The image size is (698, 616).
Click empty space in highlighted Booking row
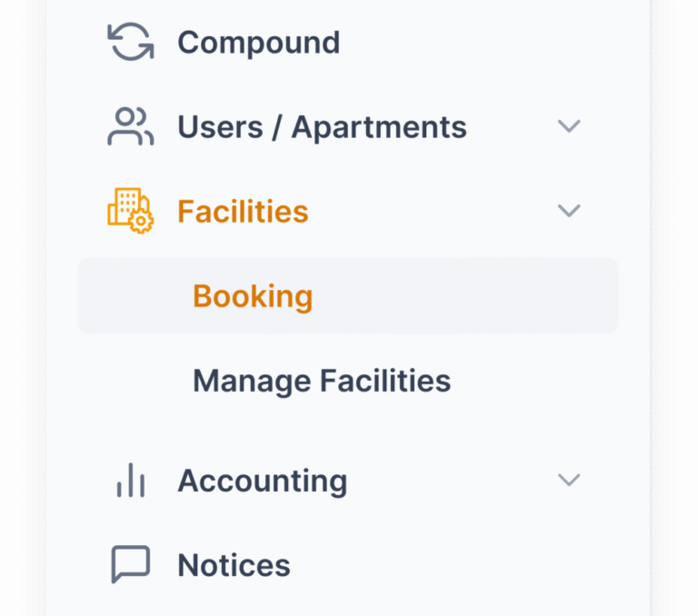[x=473, y=296]
